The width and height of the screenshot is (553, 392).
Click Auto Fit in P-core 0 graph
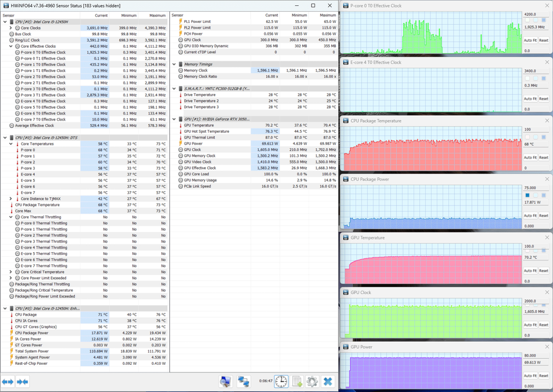coord(530,40)
